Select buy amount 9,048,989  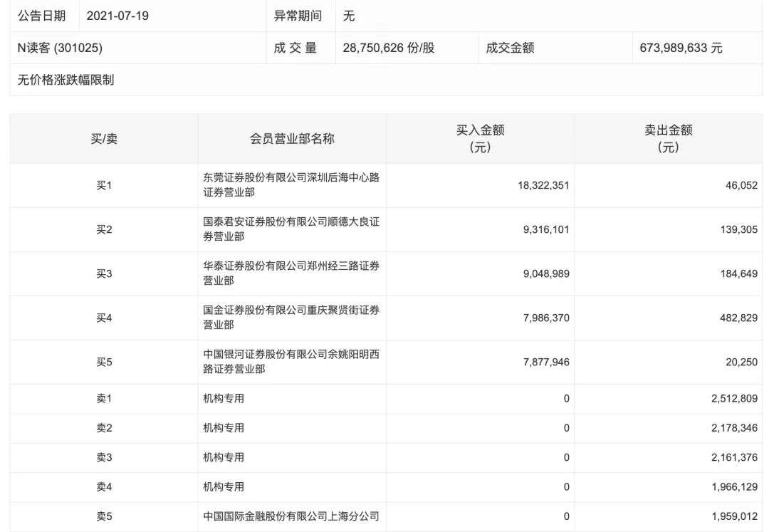(546, 273)
